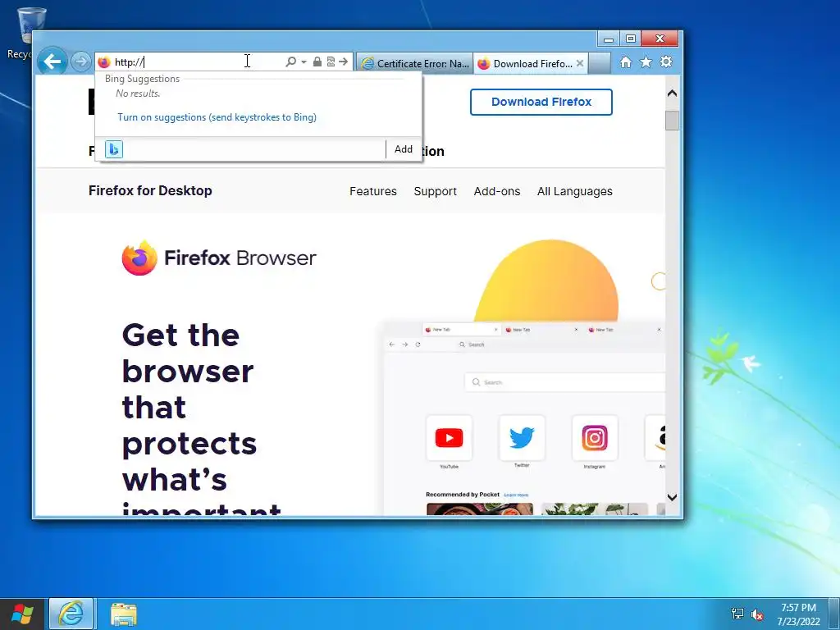Image resolution: width=840 pixels, height=630 pixels.
Task: Open Windows Explorer from the taskbar
Action: coord(124,614)
